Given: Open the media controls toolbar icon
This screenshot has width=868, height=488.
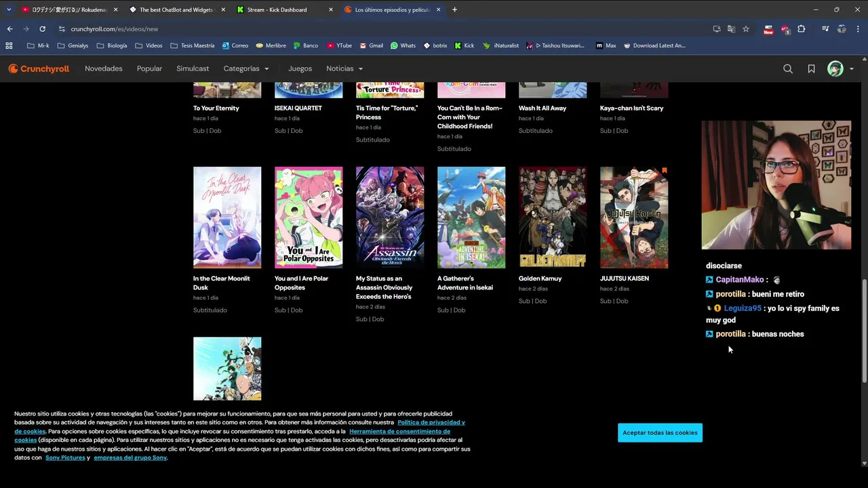Looking at the screenshot, I should click(825, 29).
